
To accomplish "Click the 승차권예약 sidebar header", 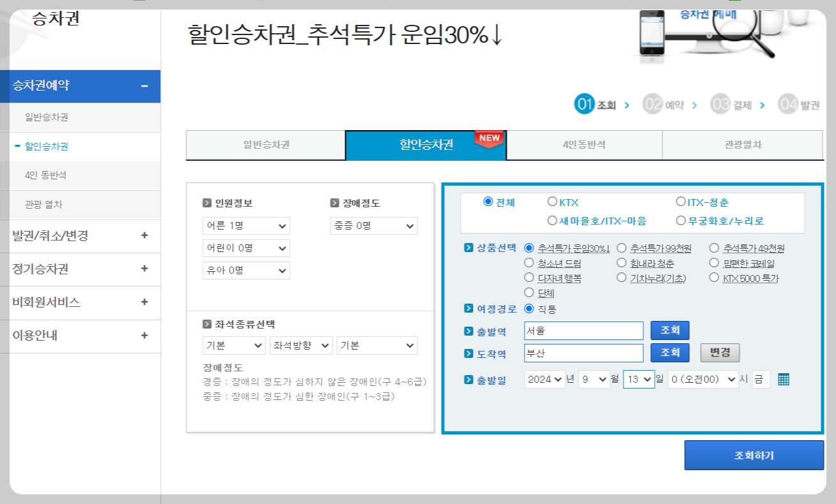I will (x=80, y=86).
